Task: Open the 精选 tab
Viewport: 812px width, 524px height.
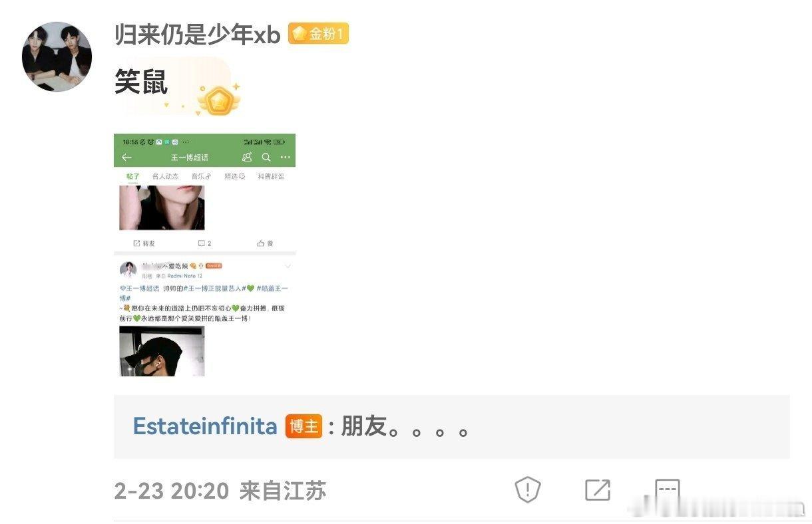Action: pyautogui.click(x=234, y=176)
